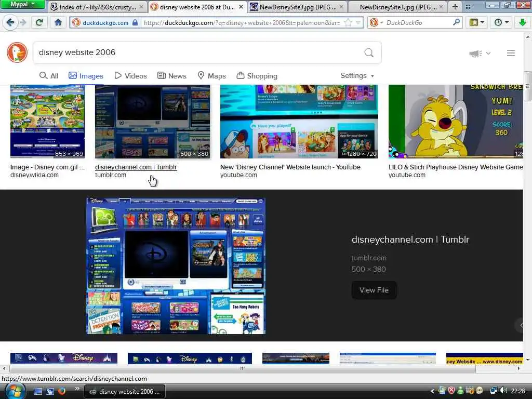Open the network tray icon
Viewport: 532px width, 399px height.
pos(494,391)
